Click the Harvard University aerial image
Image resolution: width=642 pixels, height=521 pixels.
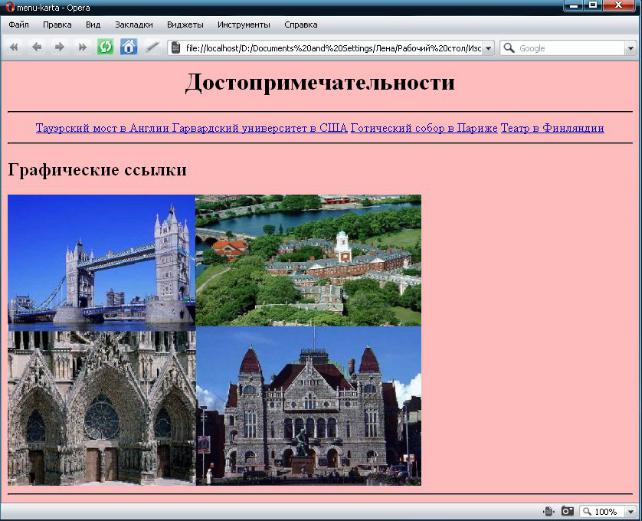click(308, 260)
